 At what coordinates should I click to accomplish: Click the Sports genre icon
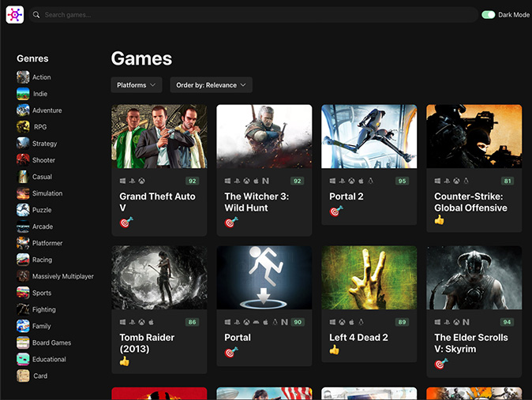pyautogui.click(x=23, y=293)
